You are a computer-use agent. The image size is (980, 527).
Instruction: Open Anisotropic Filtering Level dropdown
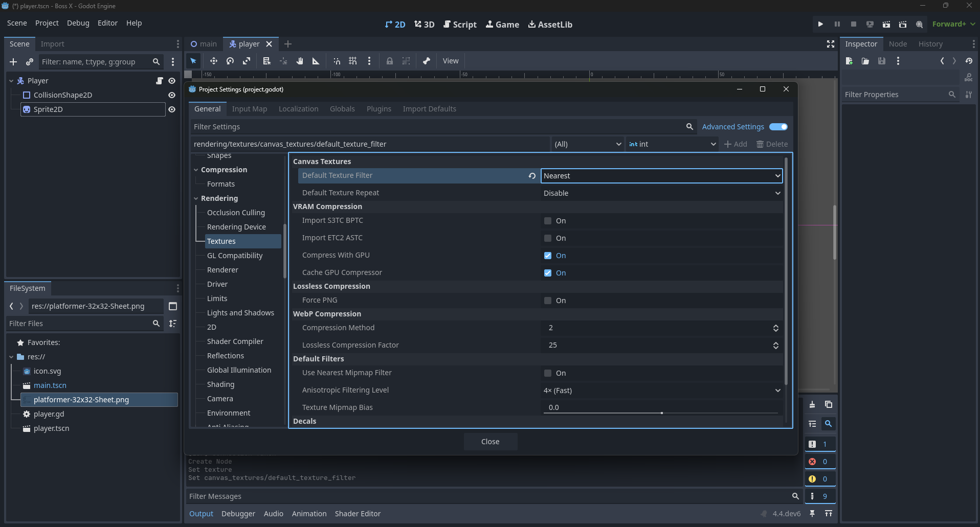(661, 391)
